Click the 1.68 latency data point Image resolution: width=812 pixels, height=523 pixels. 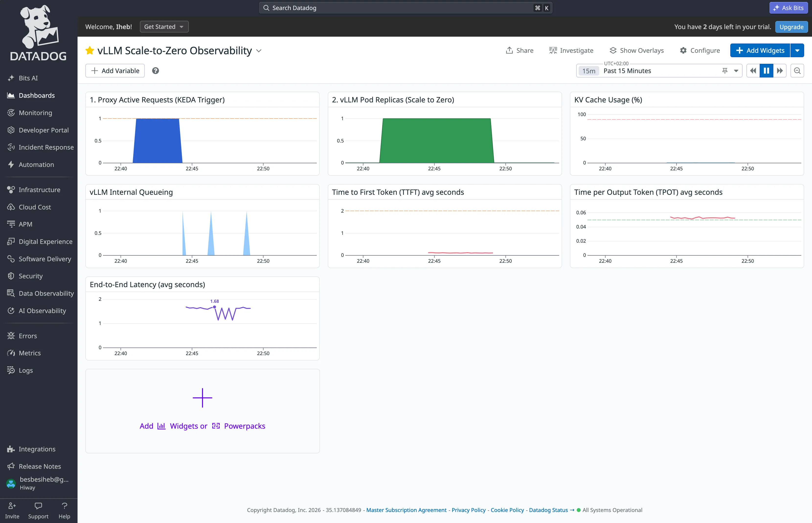click(x=214, y=307)
